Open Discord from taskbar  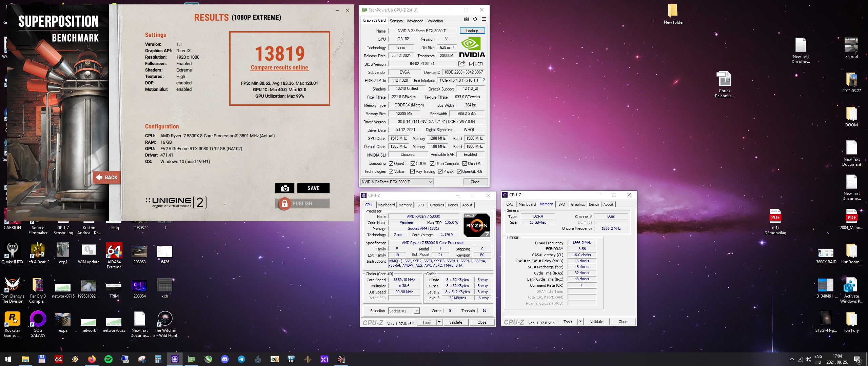[x=225, y=359]
